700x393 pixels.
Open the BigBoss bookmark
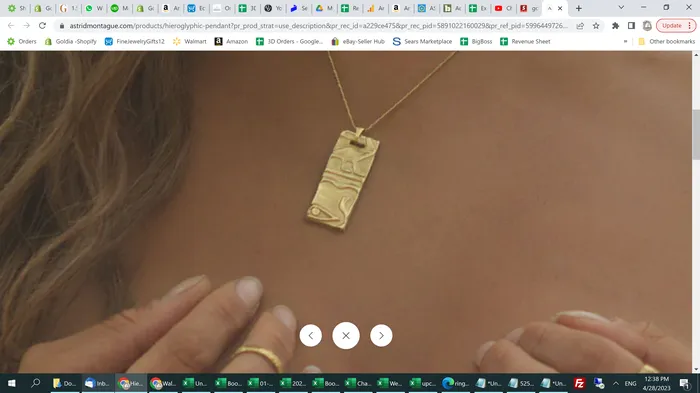click(476, 42)
